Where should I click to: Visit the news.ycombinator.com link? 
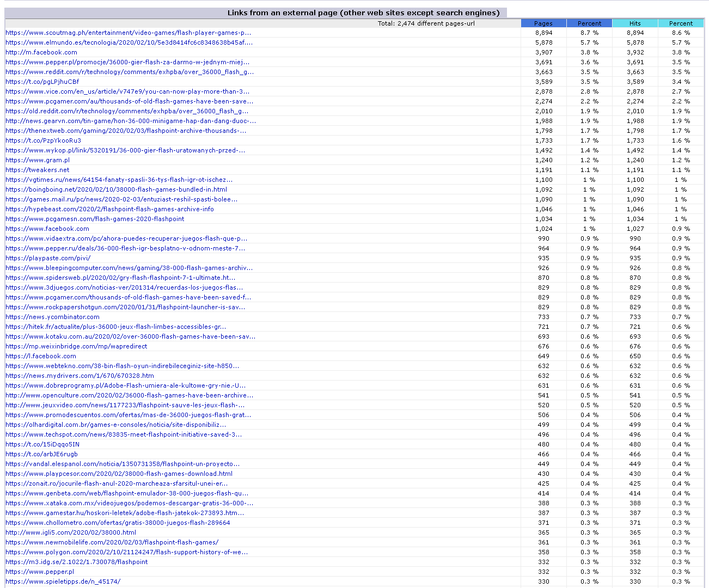pyautogui.click(x=53, y=317)
